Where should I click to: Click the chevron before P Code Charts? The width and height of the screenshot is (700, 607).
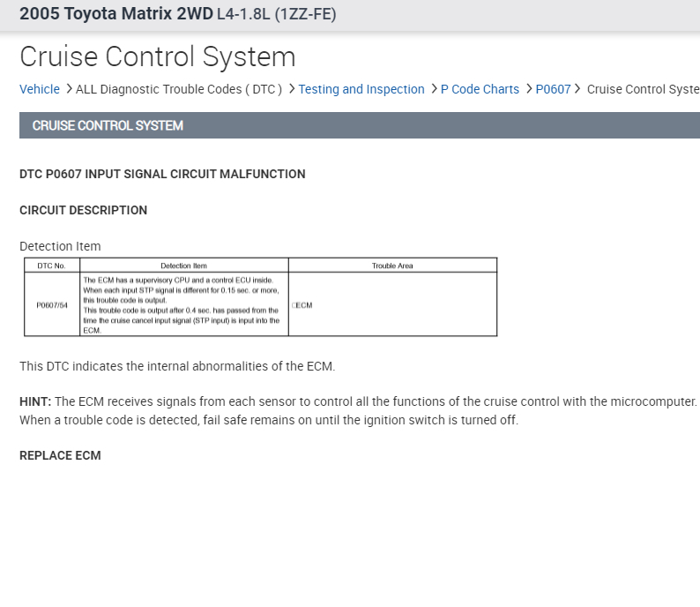point(434,89)
